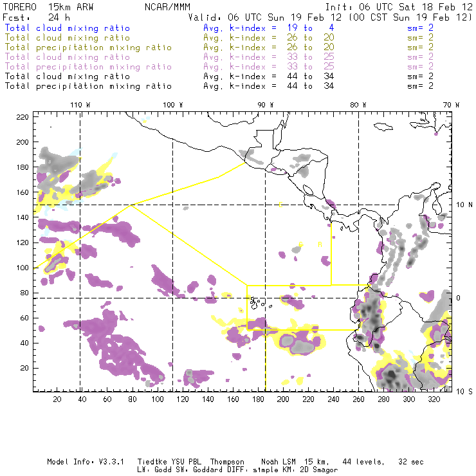This screenshot has height=476, width=476.
Task: Click "100" on the vertical axis
Action: tap(23, 268)
